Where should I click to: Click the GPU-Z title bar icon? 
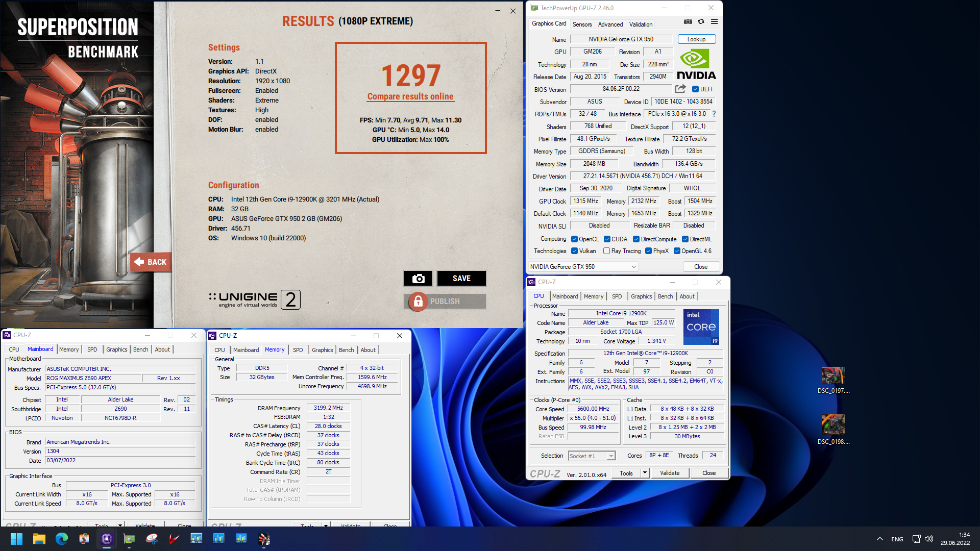coord(534,8)
